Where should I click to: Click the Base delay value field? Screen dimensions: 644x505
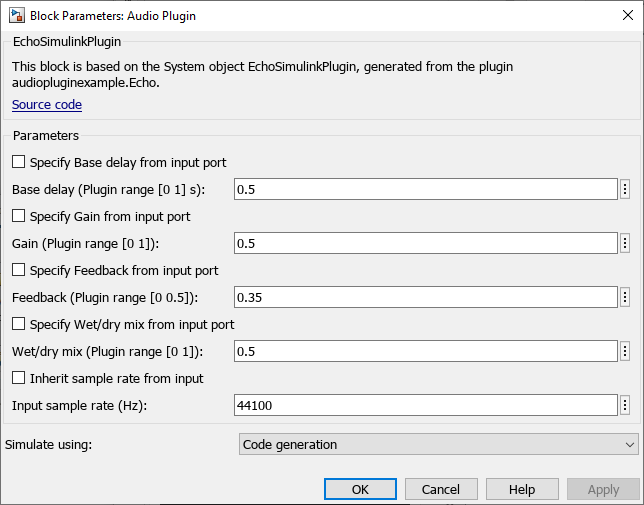(426, 189)
